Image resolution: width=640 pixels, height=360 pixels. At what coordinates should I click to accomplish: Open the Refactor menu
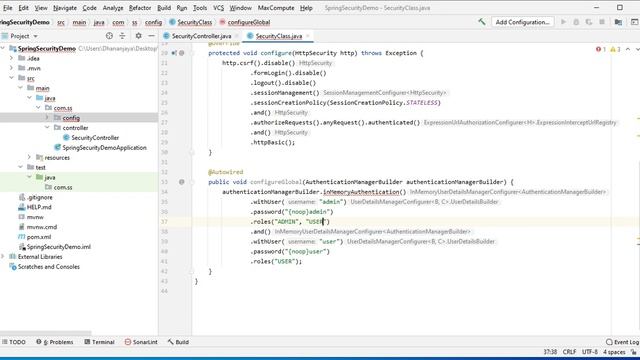point(140,8)
